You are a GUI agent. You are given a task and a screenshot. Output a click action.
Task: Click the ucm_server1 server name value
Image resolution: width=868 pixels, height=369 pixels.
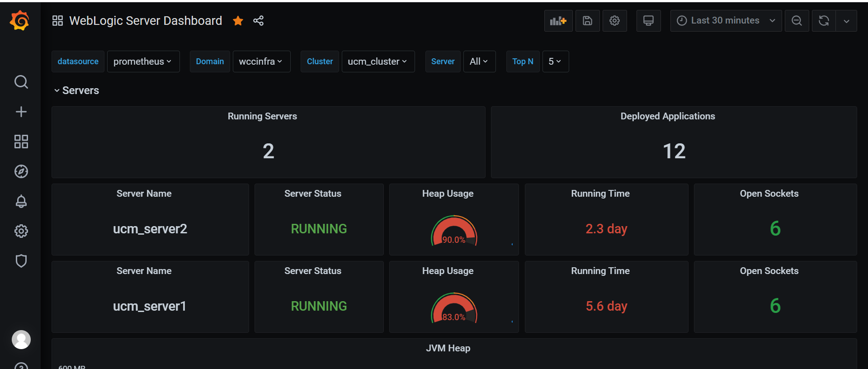(150, 306)
